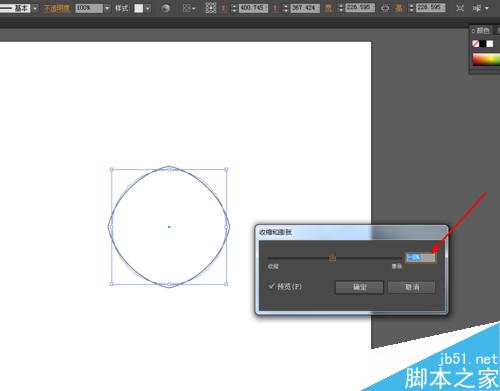Click the height stepper arrows
Image resolution: width=500 pixels, height=391 pixels.
point(411,8)
